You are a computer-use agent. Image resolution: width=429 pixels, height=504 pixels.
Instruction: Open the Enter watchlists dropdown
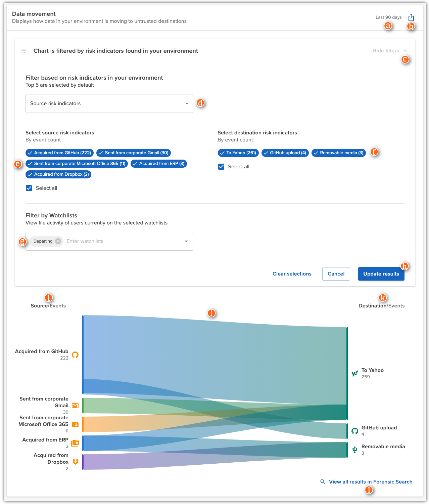(x=186, y=241)
